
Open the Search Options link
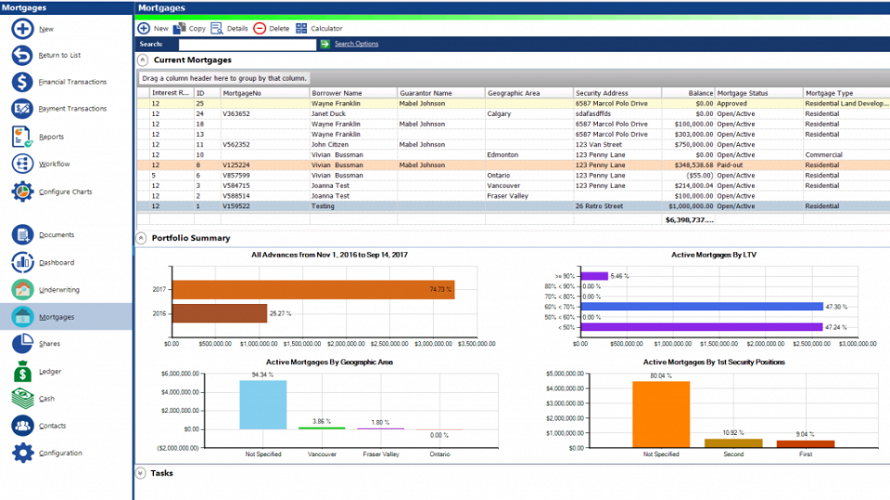point(356,44)
